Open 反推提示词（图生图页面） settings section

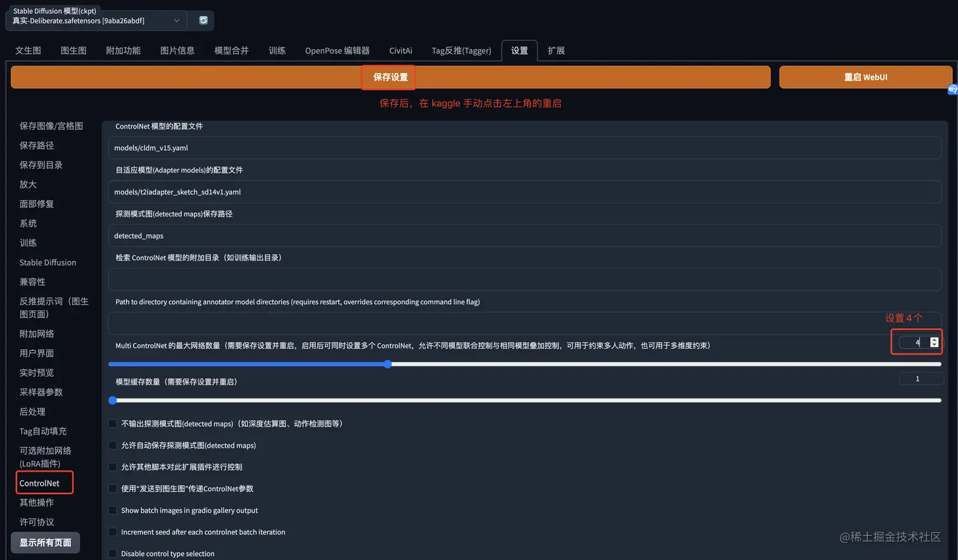pos(54,308)
